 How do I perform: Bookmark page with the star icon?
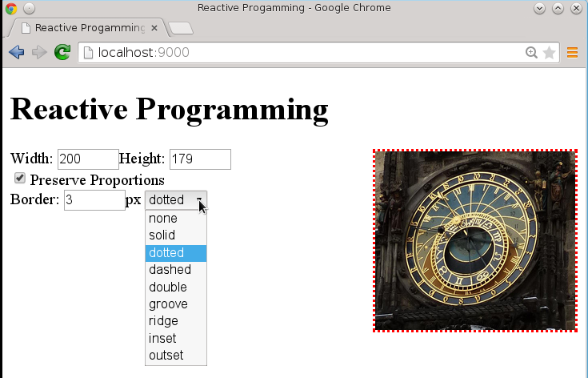(x=550, y=53)
